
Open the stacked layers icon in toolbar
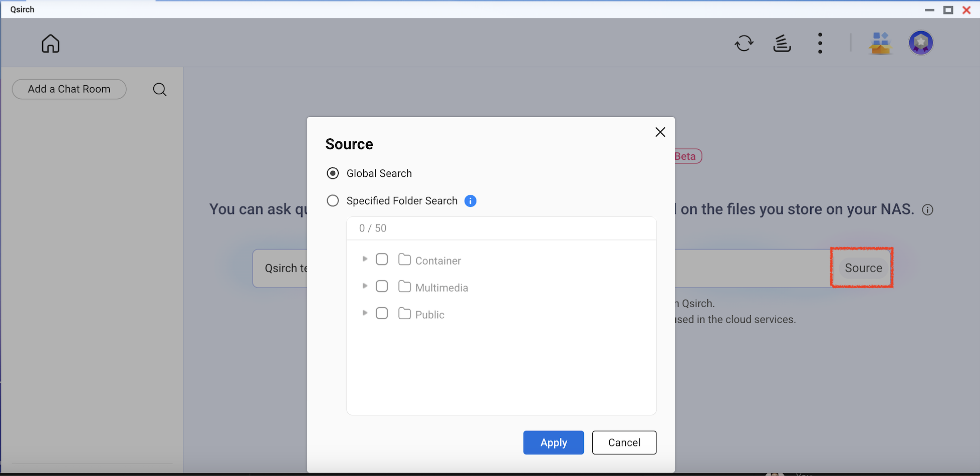782,43
